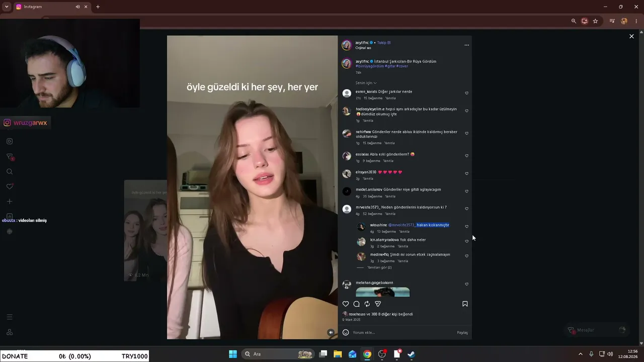644x362 pixels.
Task: Mute the Instagram tab audio indicator
Action: pos(77,7)
